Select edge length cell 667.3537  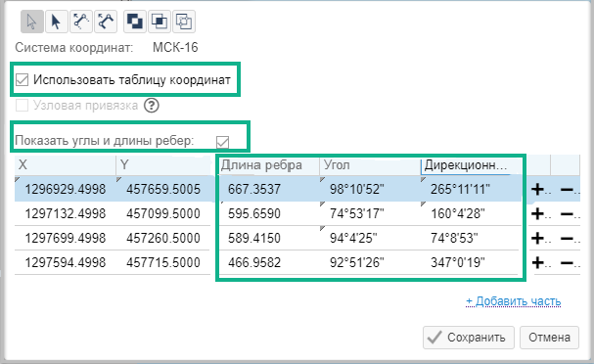(x=269, y=189)
